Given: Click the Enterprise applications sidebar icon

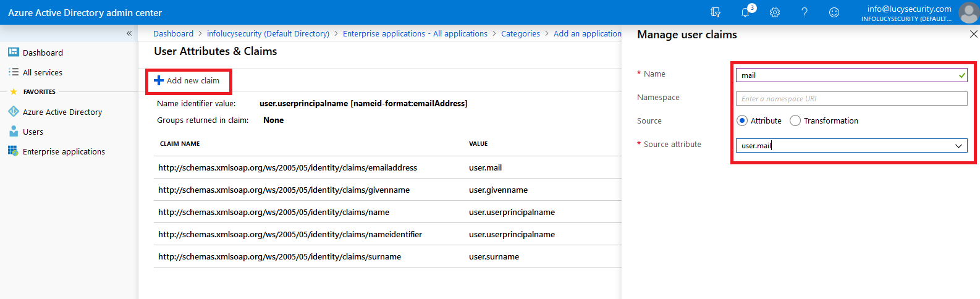Looking at the screenshot, I should [13, 151].
